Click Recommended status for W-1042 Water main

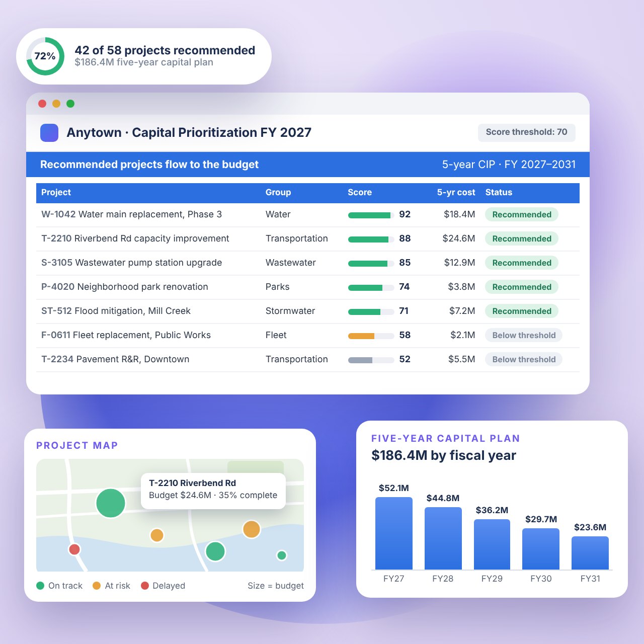click(522, 215)
